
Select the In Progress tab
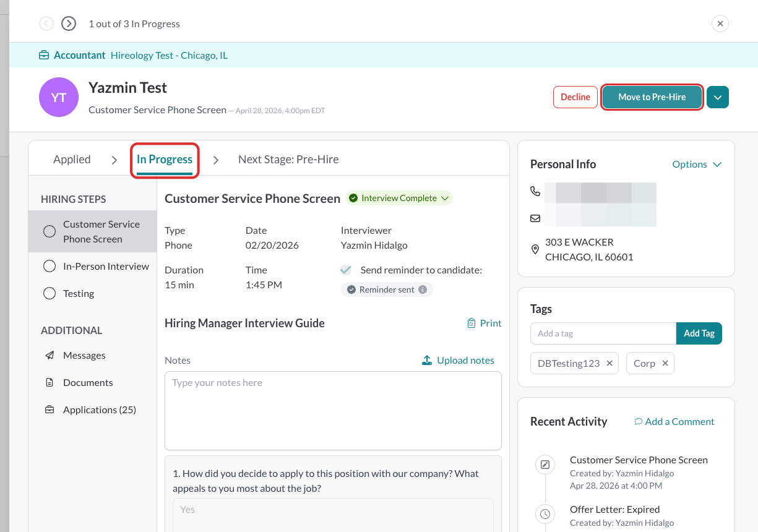tap(165, 160)
